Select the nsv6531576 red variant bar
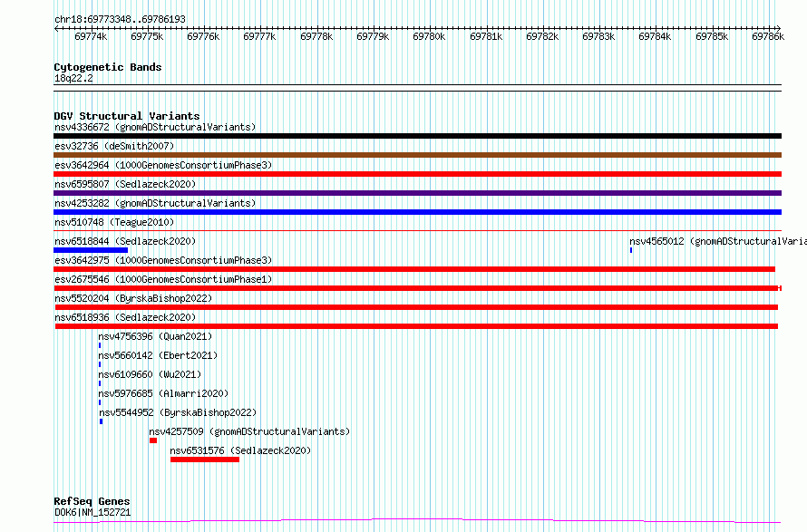The image size is (807, 532). 205,459
